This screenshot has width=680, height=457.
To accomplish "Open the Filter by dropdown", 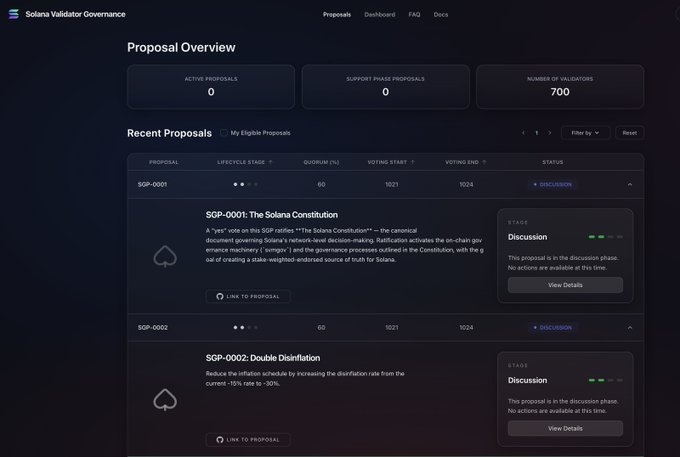I will [585, 133].
